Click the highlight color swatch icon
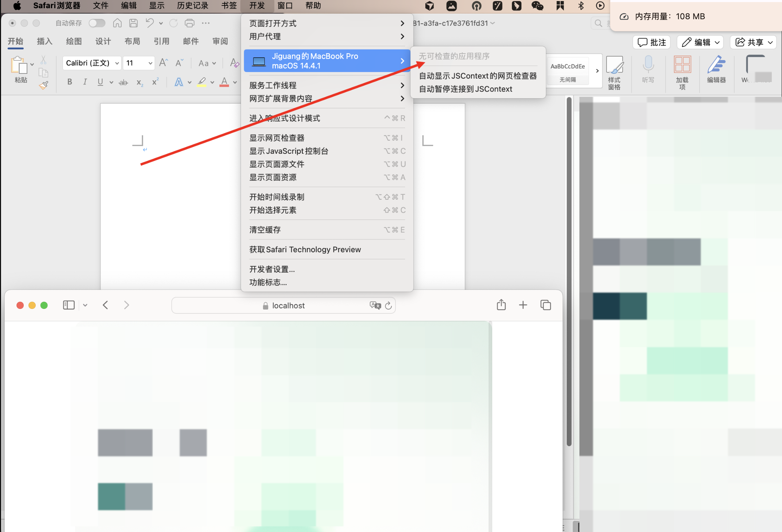This screenshot has height=532, width=782. [202, 82]
